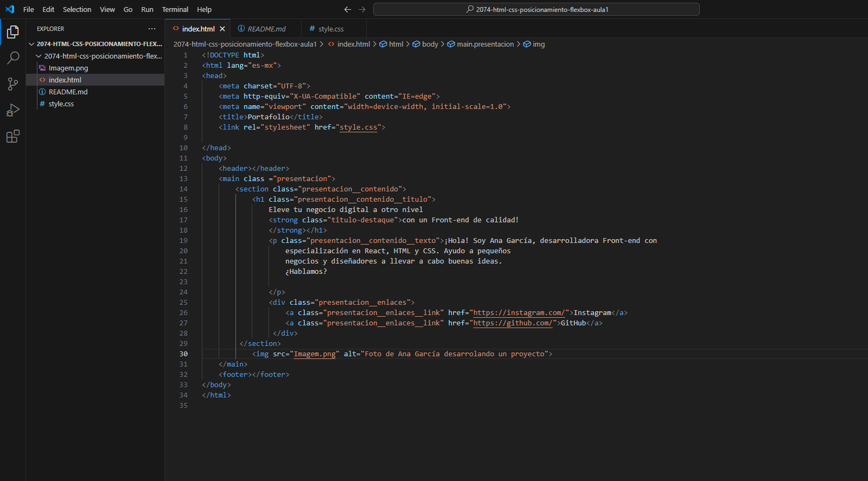
Task: Open Imagem.png in the explorer
Action: pos(95,68)
